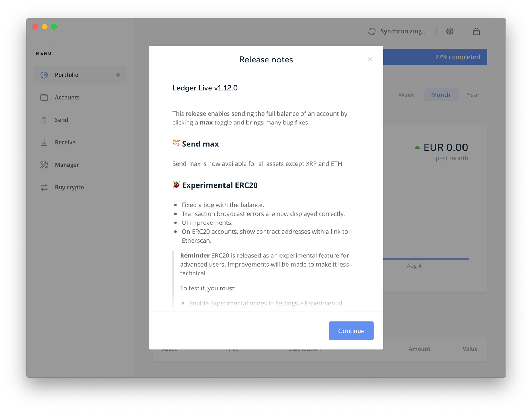Switch the chart range to Week

click(x=406, y=95)
